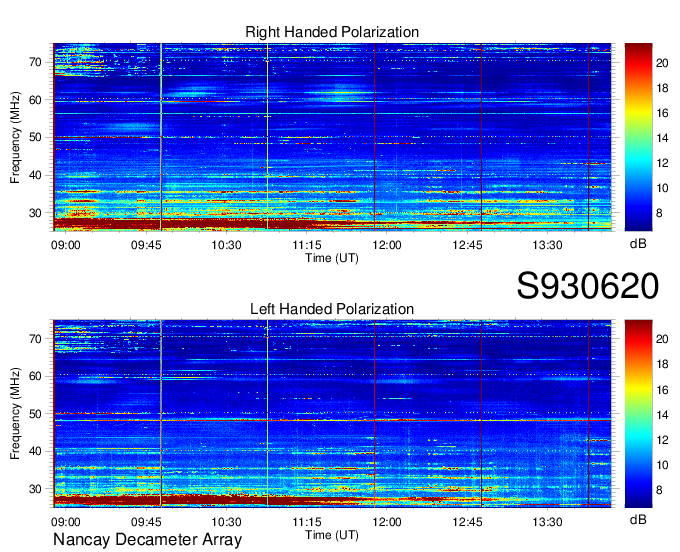Click the "dB" label under Left Handed colorbar
The image size is (680, 552).
click(638, 519)
